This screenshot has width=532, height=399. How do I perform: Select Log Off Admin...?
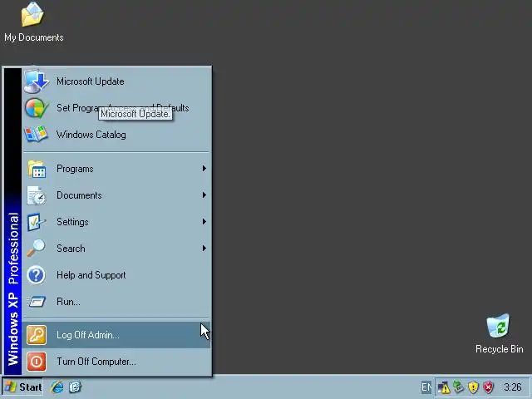click(x=116, y=335)
